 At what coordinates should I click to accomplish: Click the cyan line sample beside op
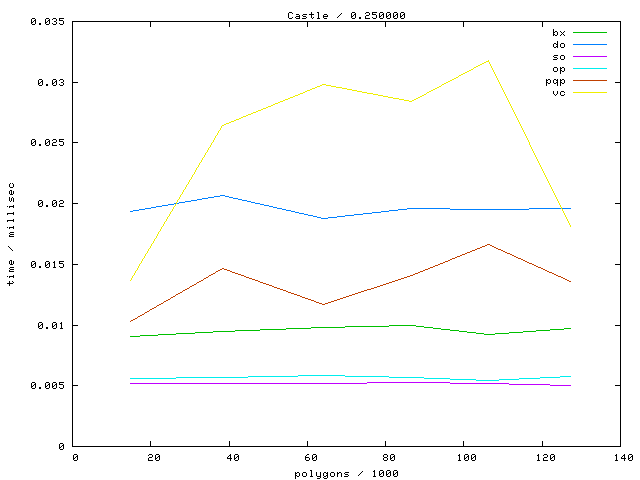[x=590, y=69]
